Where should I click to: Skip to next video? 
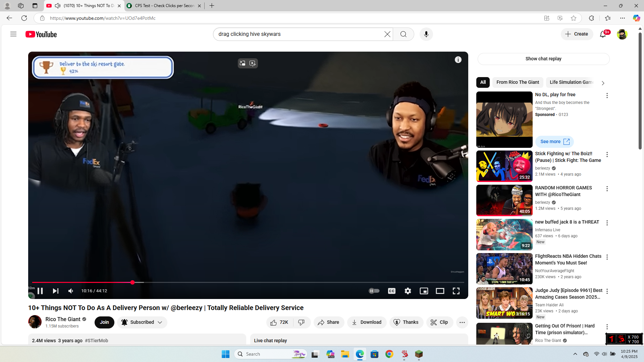(56, 291)
